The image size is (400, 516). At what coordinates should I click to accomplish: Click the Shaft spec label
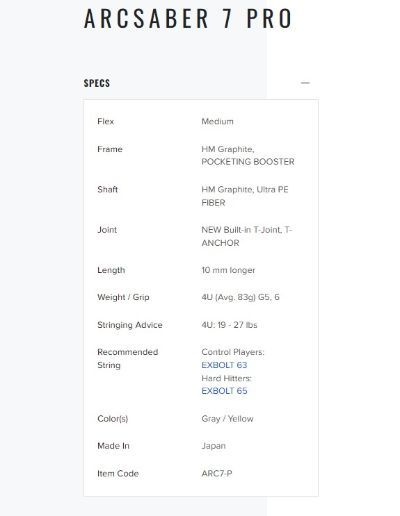107,190
